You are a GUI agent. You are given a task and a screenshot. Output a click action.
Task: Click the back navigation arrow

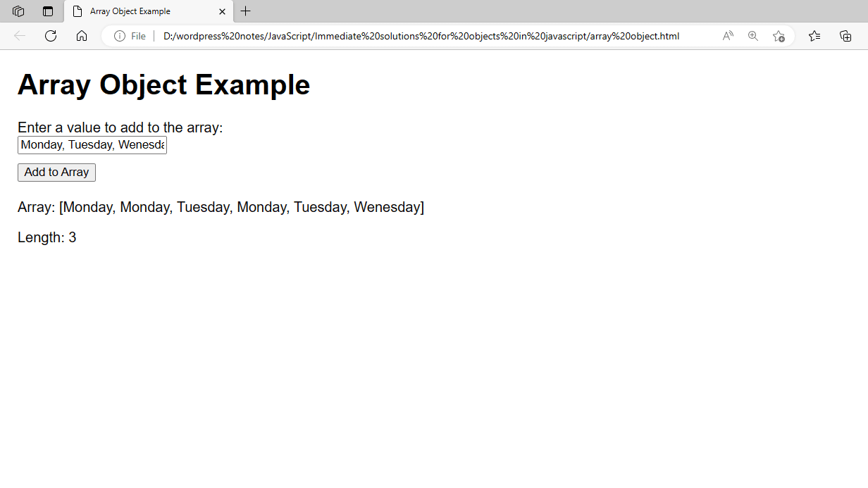tap(20, 36)
